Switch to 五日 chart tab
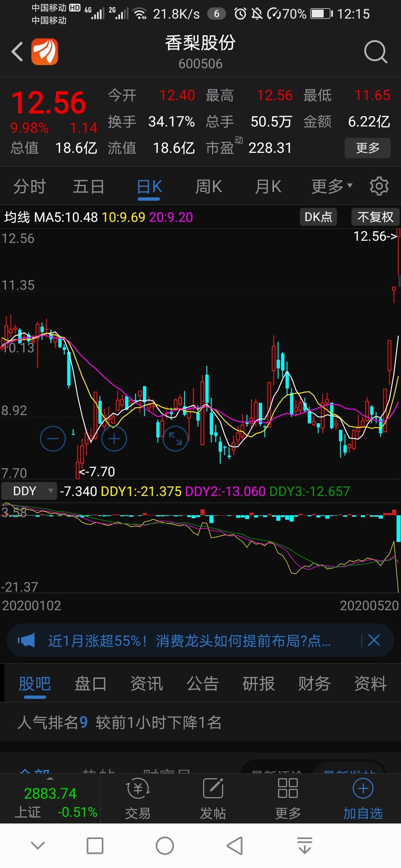 [89, 186]
